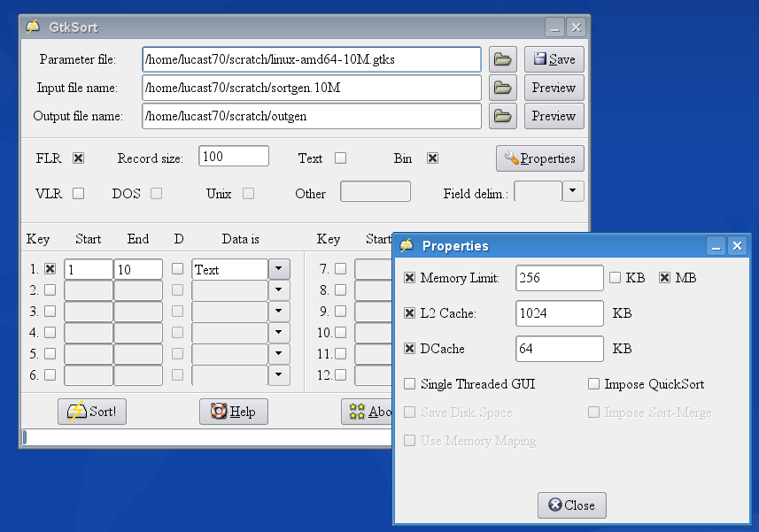
Task: Expand the Field delim. dropdown
Action: [573, 192]
